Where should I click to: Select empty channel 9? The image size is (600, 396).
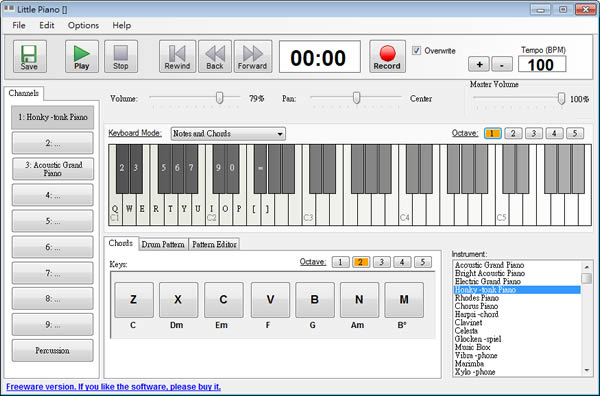[53, 324]
